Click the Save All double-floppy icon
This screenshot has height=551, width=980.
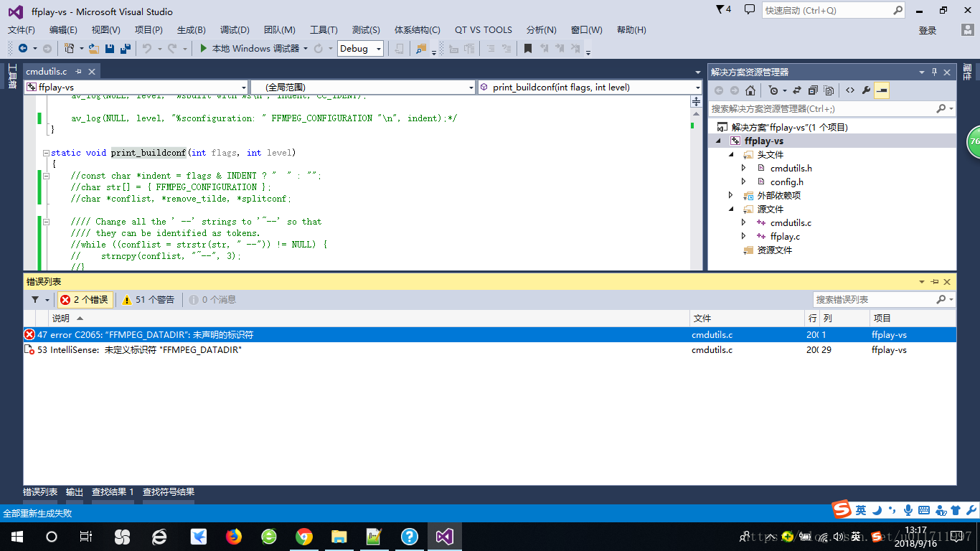tap(125, 48)
